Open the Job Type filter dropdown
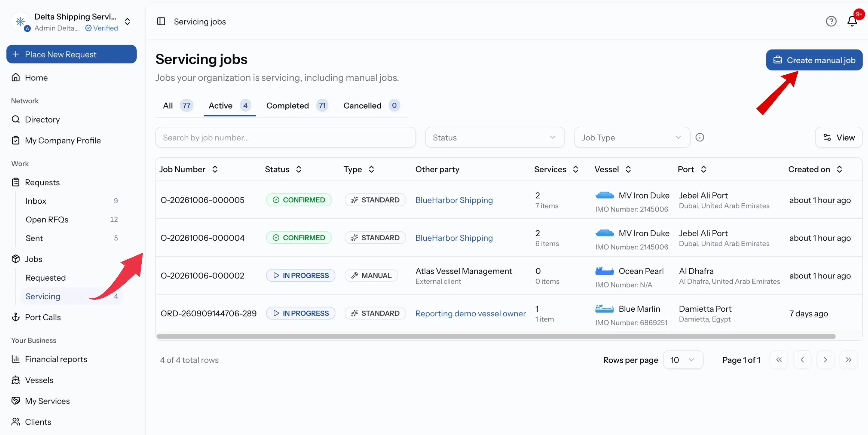Screen dimensions: 868x435 [x=632, y=138]
